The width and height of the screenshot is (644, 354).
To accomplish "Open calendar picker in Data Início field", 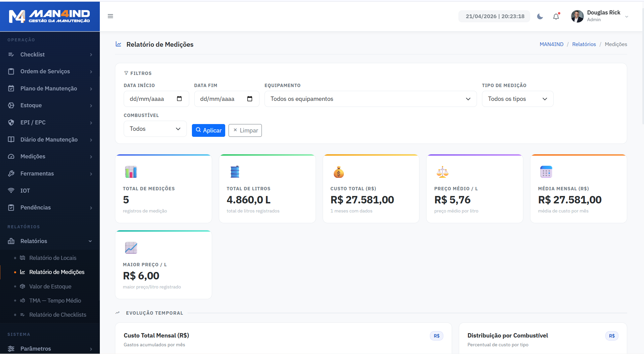I will pyautogui.click(x=179, y=99).
